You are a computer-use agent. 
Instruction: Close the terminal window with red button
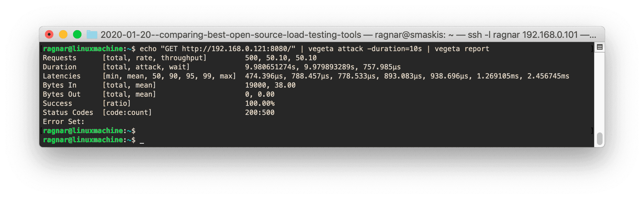(x=49, y=34)
